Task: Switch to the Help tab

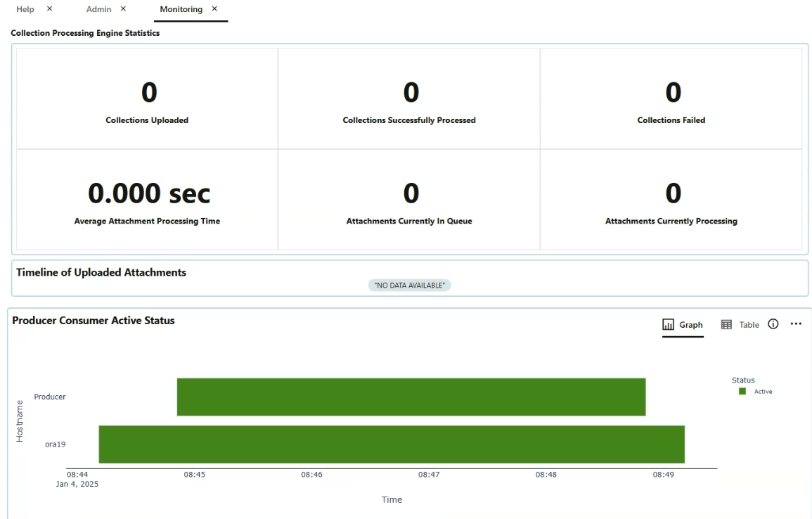Action: pos(25,9)
